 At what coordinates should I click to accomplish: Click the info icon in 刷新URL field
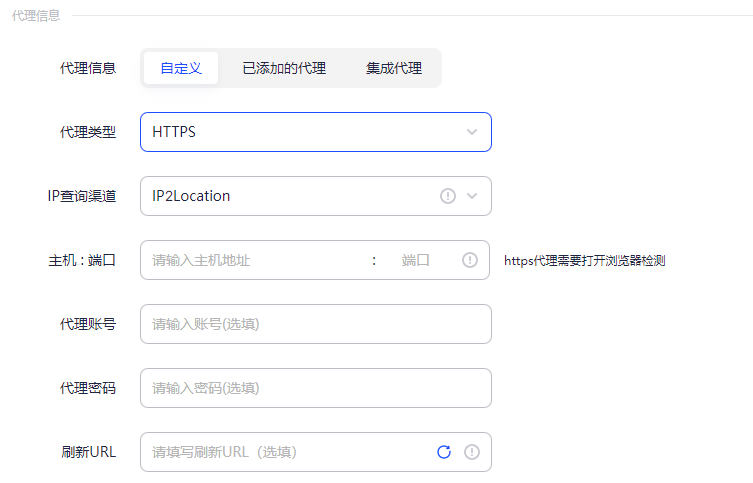pyautogui.click(x=472, y=452)
